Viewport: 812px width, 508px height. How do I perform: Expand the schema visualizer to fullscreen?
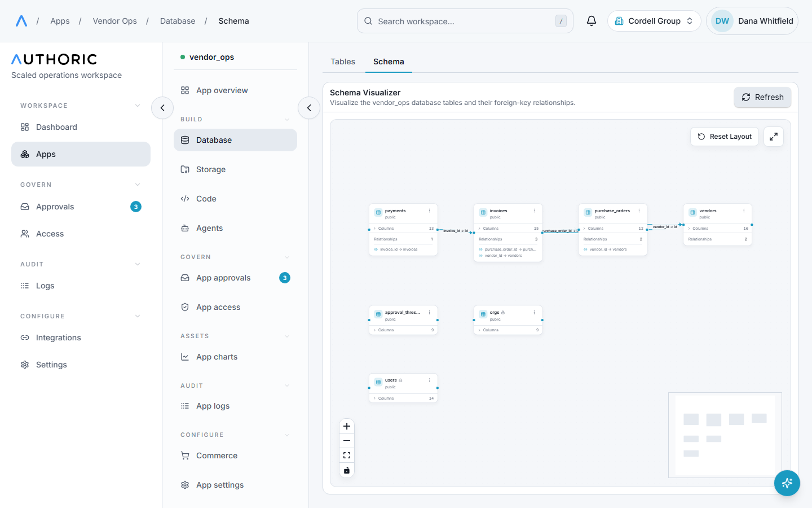(x=774, y=137)
